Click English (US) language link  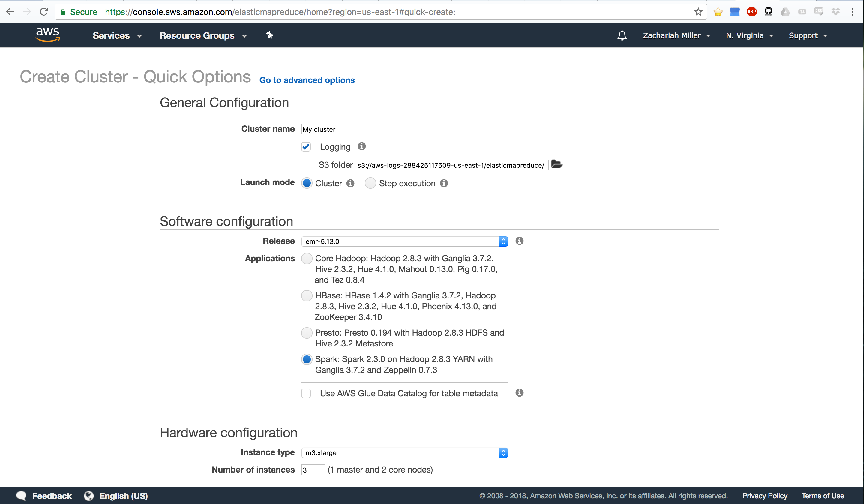(x=123, y=496)
